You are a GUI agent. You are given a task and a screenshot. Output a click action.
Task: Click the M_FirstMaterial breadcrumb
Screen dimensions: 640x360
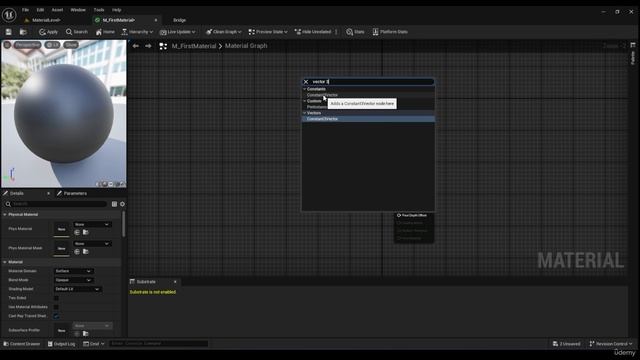[194, 46]
